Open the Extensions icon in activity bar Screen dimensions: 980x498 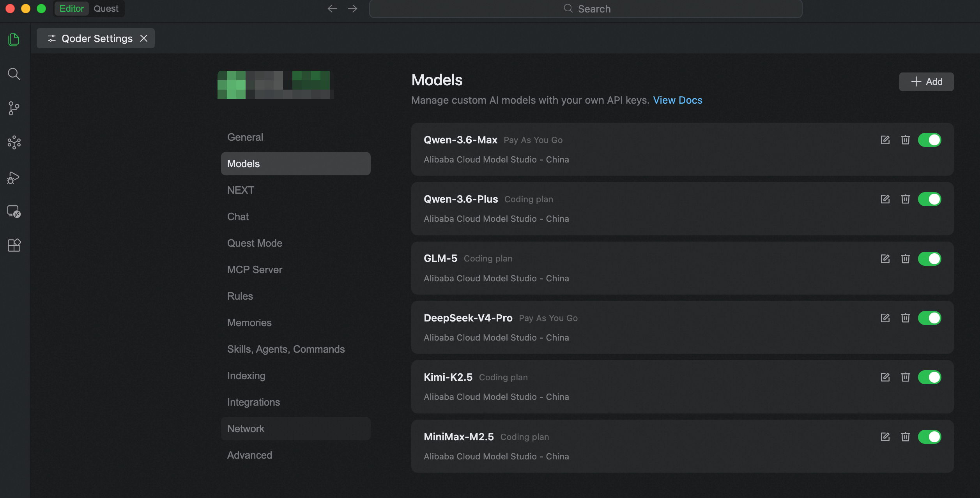14,245
